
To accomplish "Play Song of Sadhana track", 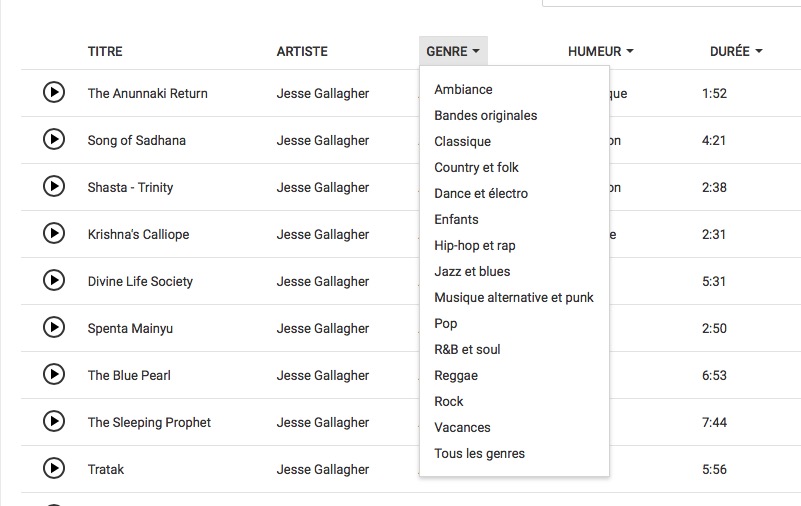I will pyautogui.click(x=54, y=139).
